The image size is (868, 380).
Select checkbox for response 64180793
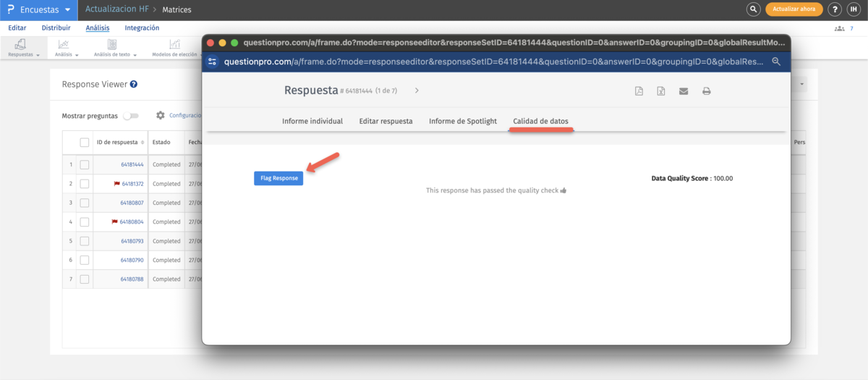pos(85,241)
